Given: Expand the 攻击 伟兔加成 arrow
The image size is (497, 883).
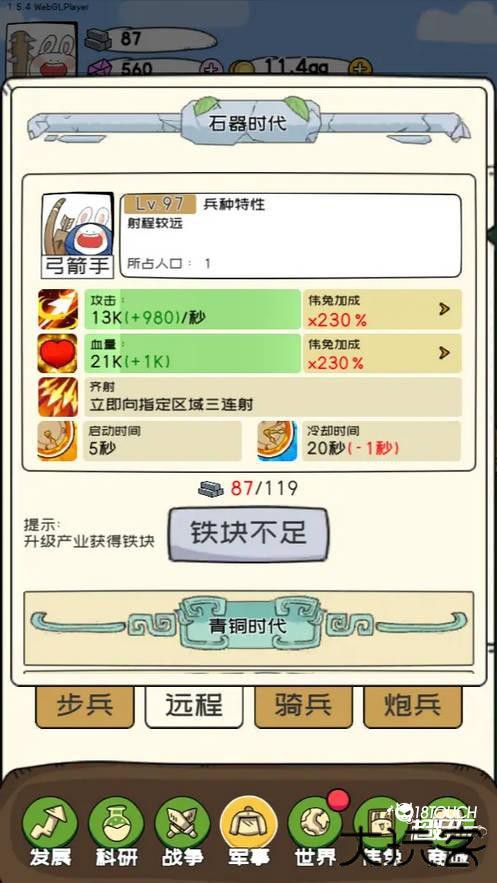Looking at the screenshot, I should tap(444, 309).
